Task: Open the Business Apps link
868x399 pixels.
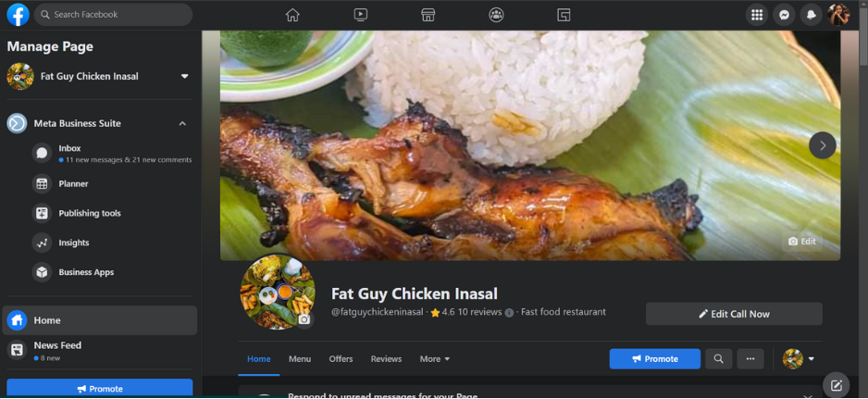Action: coord(86,272)
